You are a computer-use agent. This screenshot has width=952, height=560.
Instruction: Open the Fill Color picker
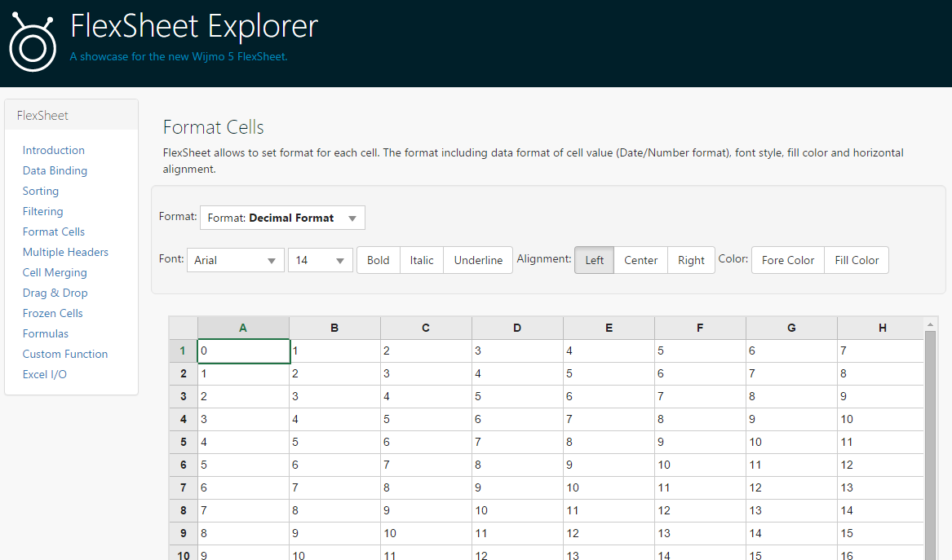[857, 260]
